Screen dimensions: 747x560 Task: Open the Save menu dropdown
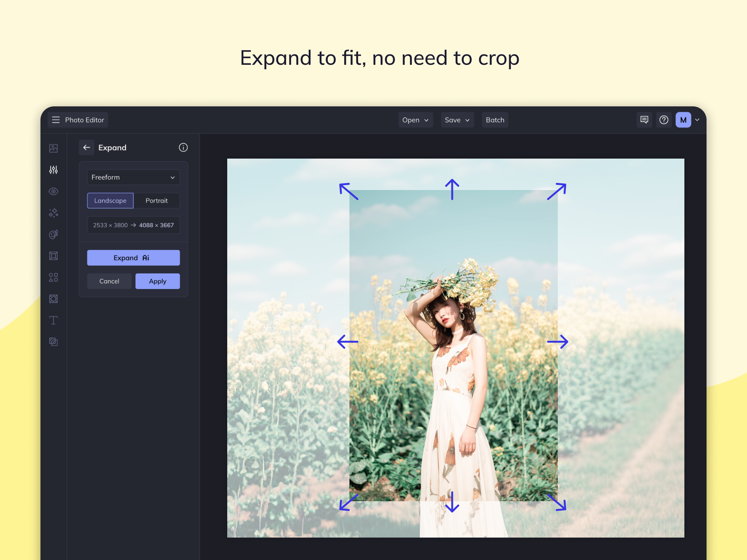pos(457,120)
